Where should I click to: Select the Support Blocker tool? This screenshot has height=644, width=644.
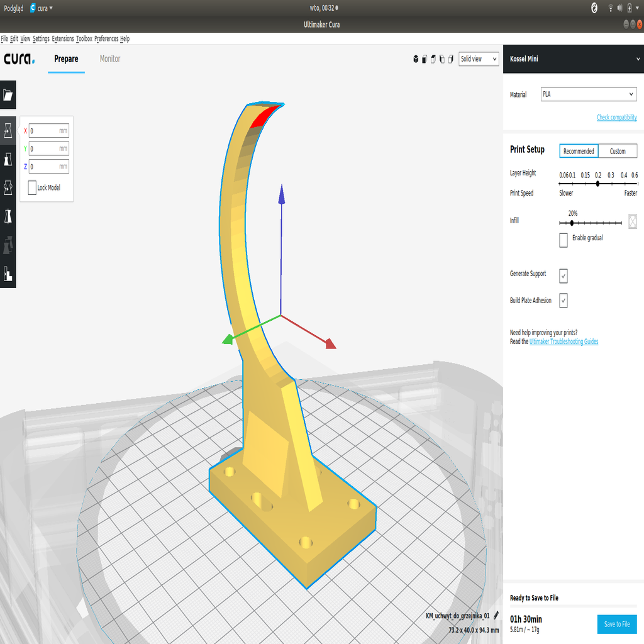(x=8, y=274)
